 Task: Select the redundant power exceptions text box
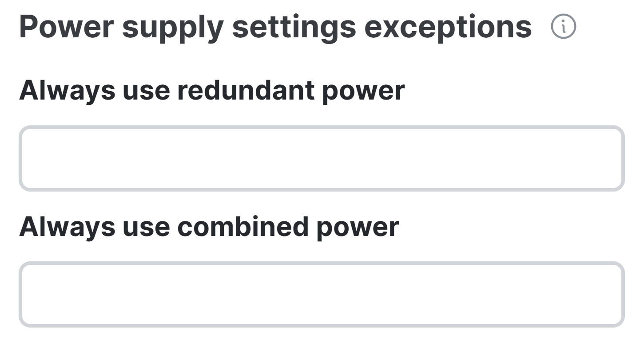322,159
